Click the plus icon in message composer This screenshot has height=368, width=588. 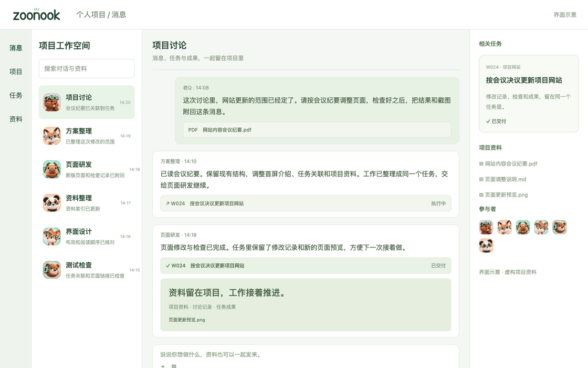coord(163,366)
